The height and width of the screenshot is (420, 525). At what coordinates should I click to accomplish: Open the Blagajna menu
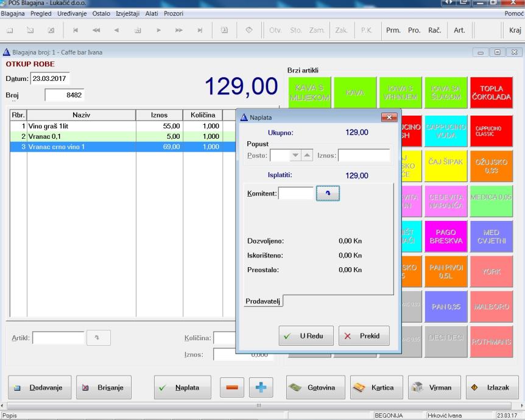coord(13,13)
